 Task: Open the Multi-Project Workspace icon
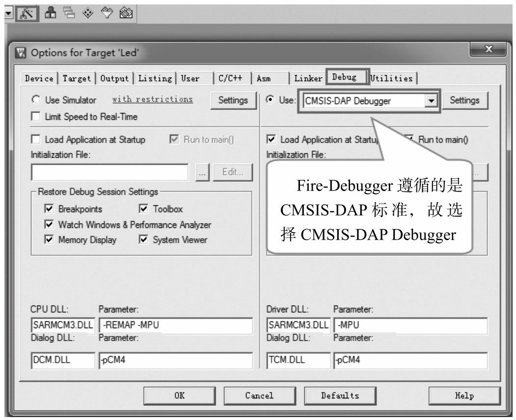click(68, 12)
